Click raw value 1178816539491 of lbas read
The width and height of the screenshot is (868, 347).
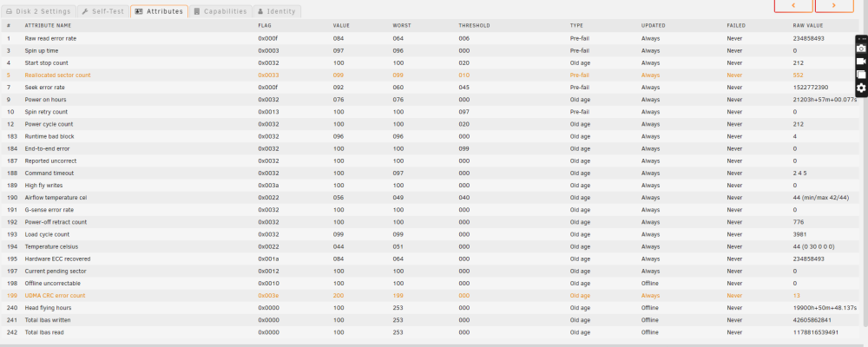[x=815, y=332]
